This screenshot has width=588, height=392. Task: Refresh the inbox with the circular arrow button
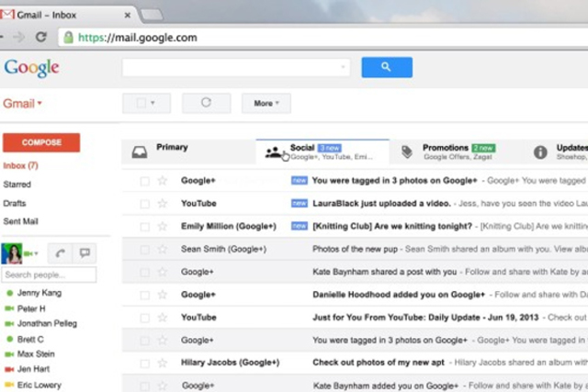[206, 103]
